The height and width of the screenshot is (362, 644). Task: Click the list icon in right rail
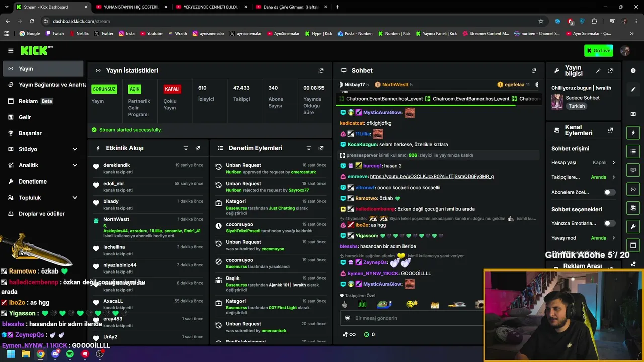click(633, 151)
